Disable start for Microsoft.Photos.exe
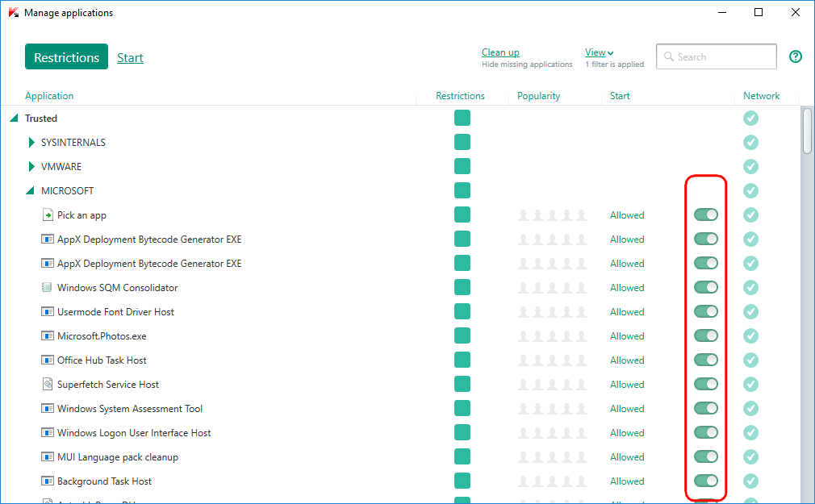The width and height of the screenshot is (815, 504). pyautogui.click(x=706, y=335)
